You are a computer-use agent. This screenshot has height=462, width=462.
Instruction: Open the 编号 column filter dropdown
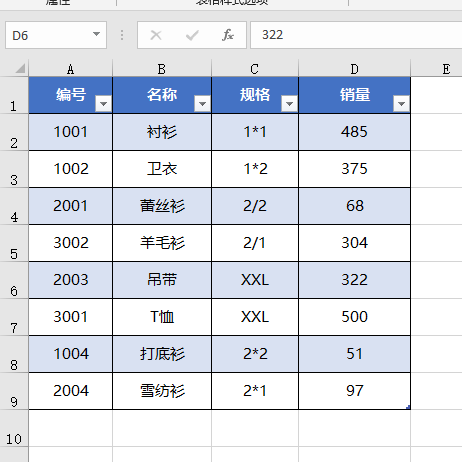103,104
